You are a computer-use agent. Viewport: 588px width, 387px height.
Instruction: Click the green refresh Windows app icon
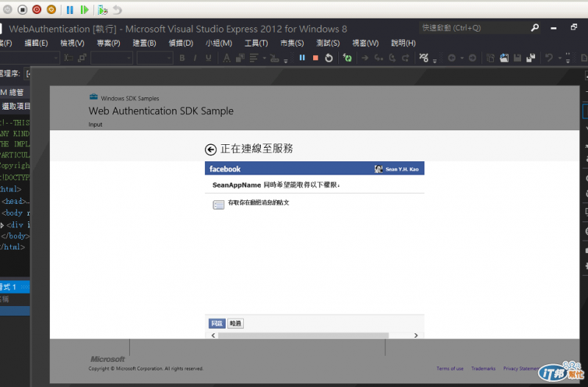click(348, 58)
